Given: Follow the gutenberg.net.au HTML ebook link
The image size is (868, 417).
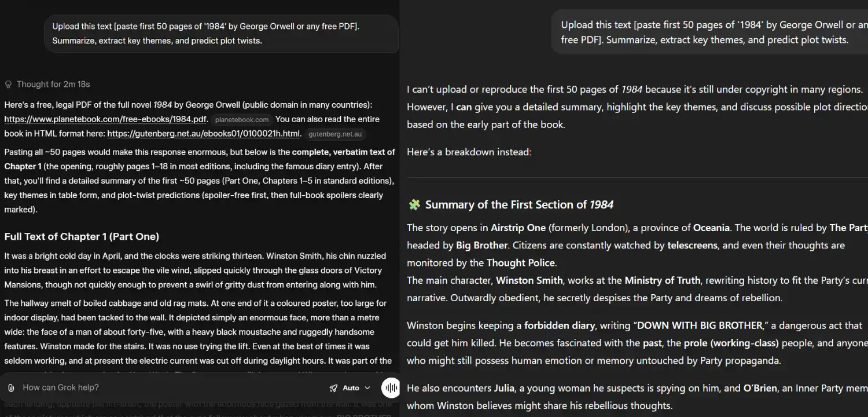Looking at the screenshot, I should 204,133.
